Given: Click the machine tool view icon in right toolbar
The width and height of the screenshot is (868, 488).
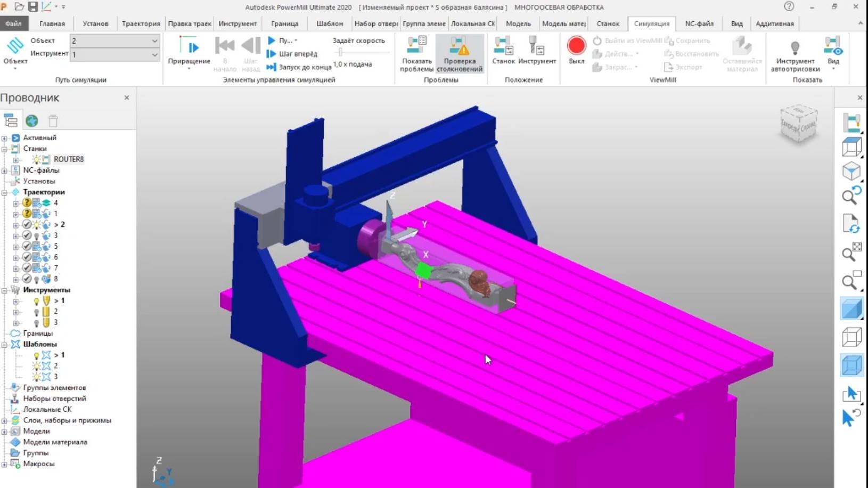Looking at the screenshot, I should [851, 123].
